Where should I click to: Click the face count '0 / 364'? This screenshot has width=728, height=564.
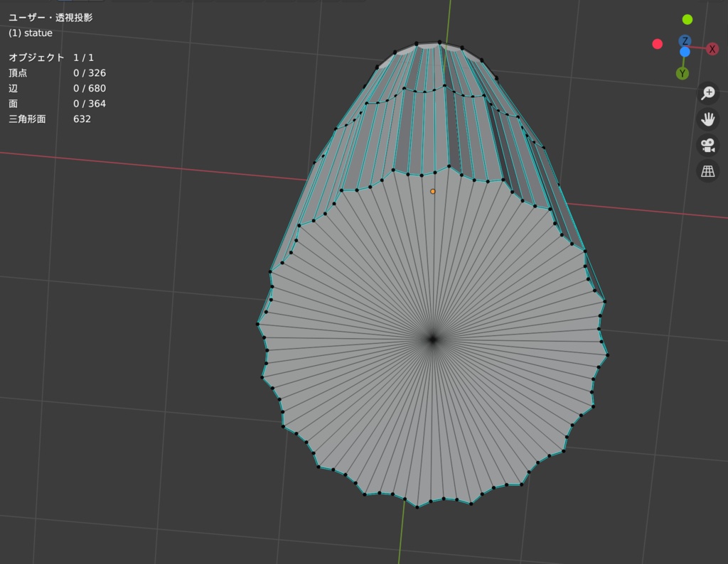click(x=90, y=104)
